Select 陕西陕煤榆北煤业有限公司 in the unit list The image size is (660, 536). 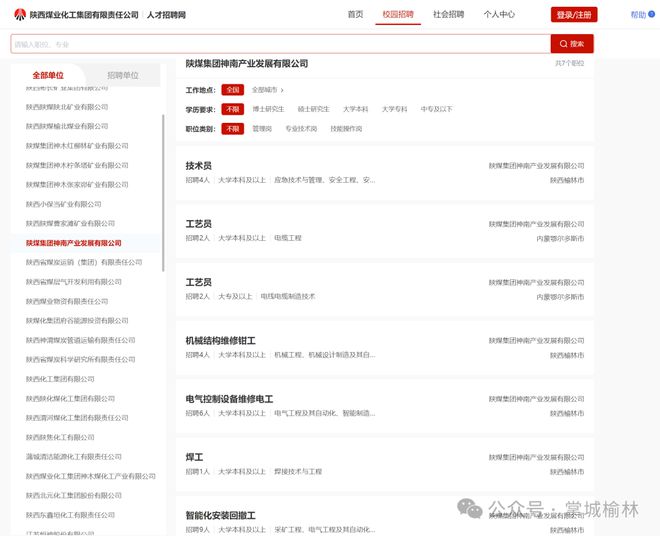click(67, 126)
